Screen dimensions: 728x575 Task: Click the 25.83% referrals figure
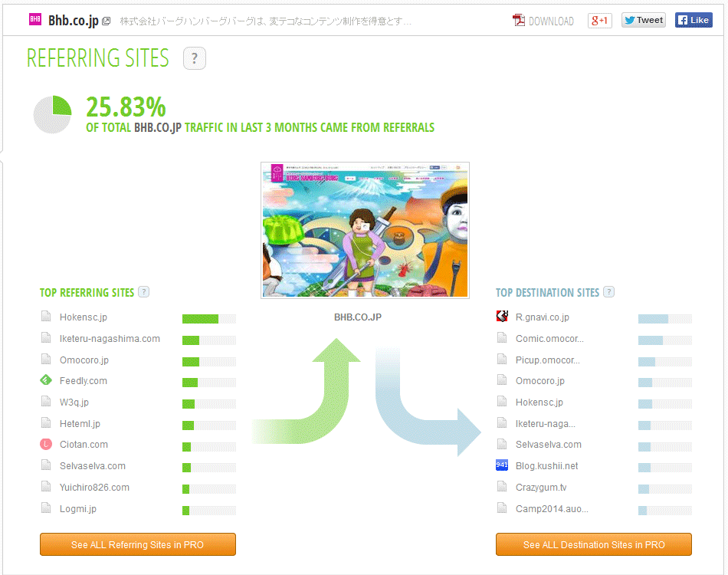[126, 107]
